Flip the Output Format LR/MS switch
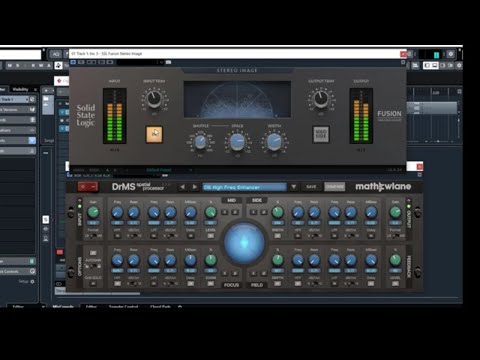Viewport: 480px width, 360px height. point(395,236)
